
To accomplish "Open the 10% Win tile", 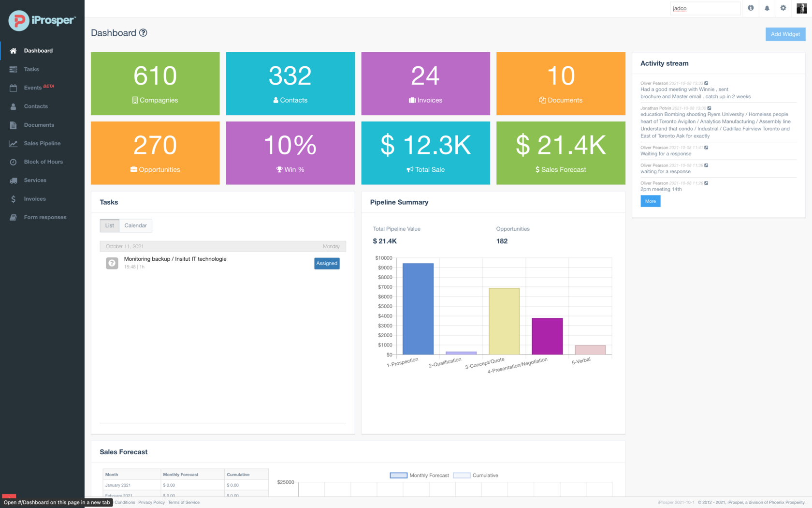I will [x=290, y=153].
